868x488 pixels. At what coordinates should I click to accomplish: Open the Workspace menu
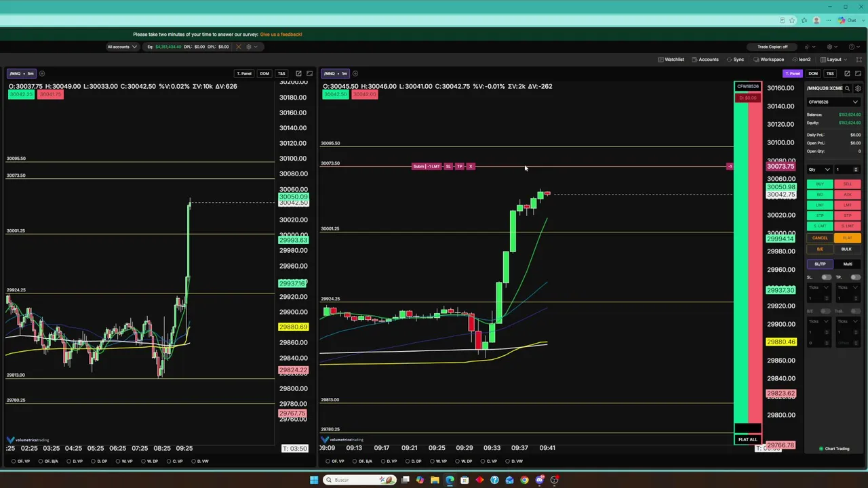(x=768, y=60)
